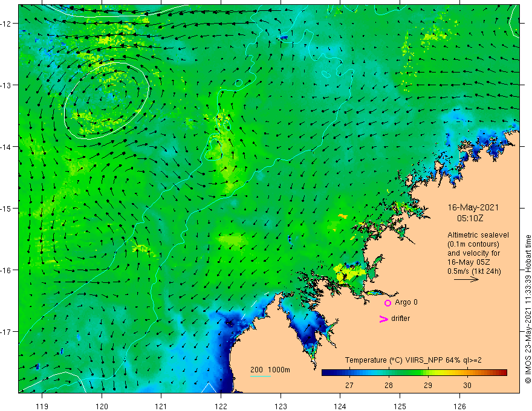
Task: Click the -13 latitude axis label
Action: click(x=6, y=85)
